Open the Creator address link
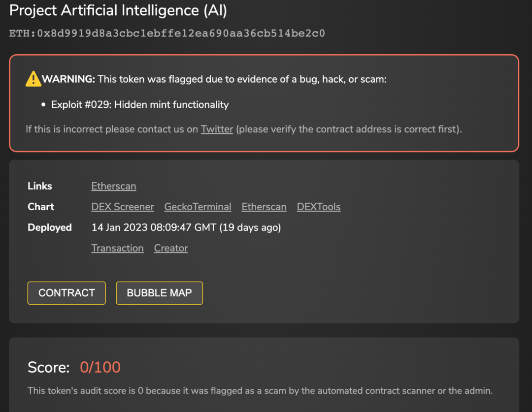Image resolution: width=532 pixels, height=412 pixels. 171,248
